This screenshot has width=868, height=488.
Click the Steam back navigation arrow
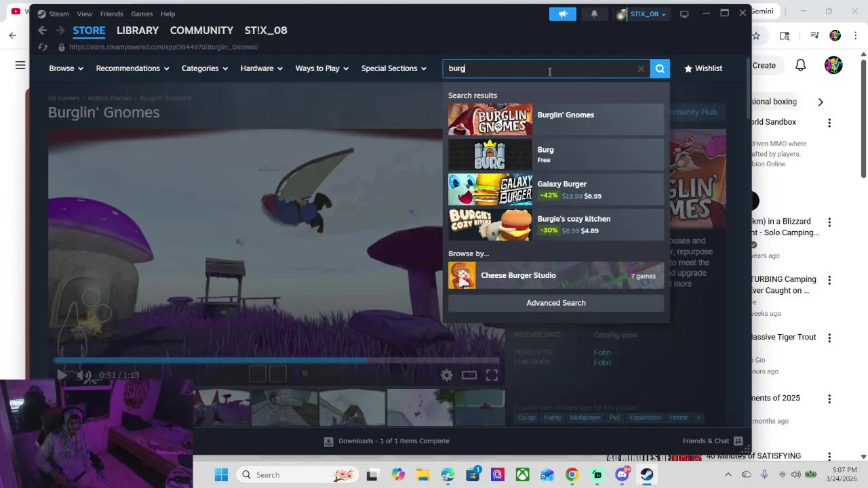point(42,30)
